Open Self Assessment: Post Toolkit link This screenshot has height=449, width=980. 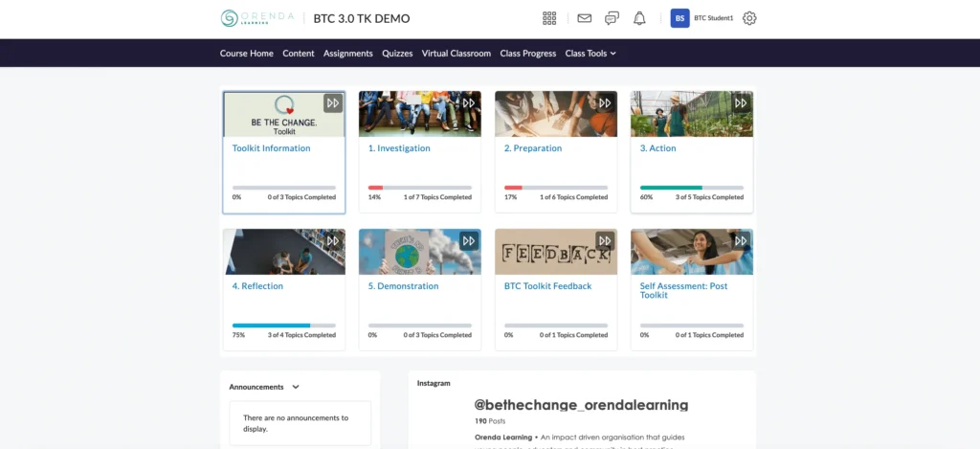[x=682, y=290]
